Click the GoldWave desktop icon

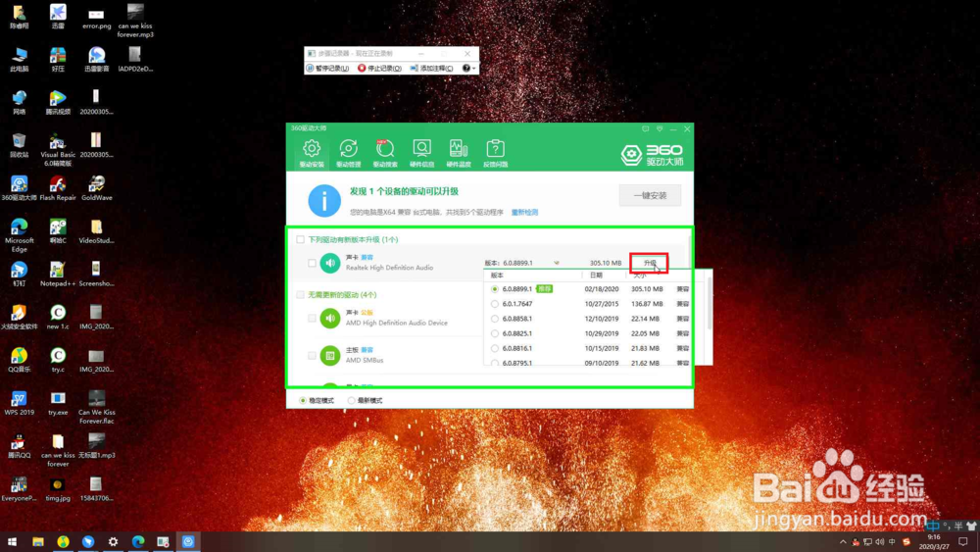tap(96, 188)
